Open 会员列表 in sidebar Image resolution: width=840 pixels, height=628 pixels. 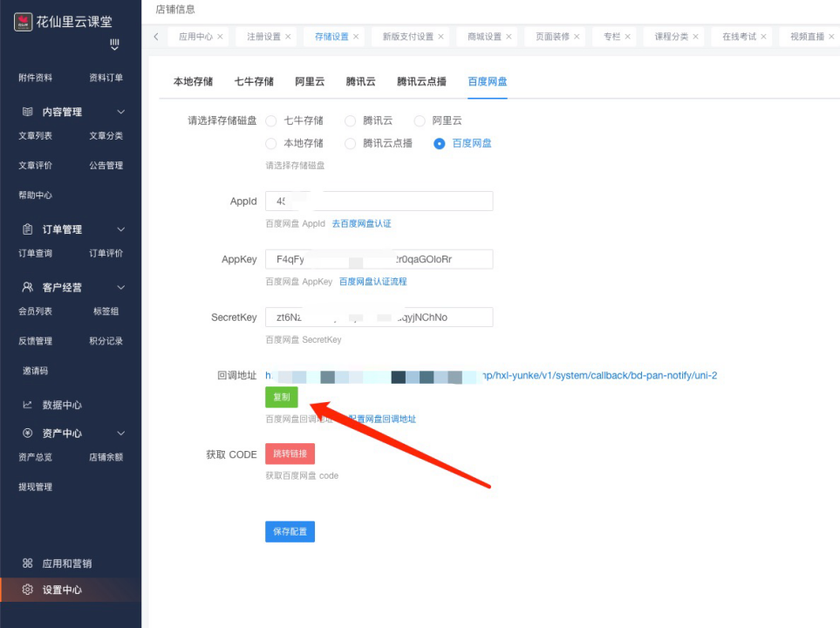coord(36,311)
